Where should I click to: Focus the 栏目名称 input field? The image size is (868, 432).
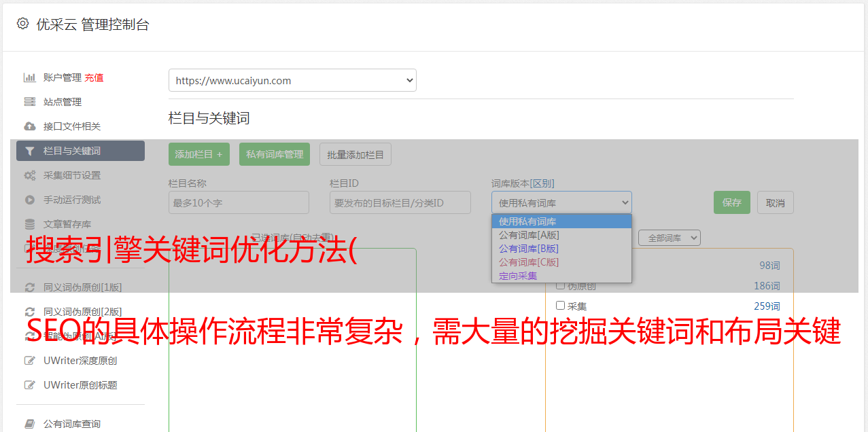(239, 202)
